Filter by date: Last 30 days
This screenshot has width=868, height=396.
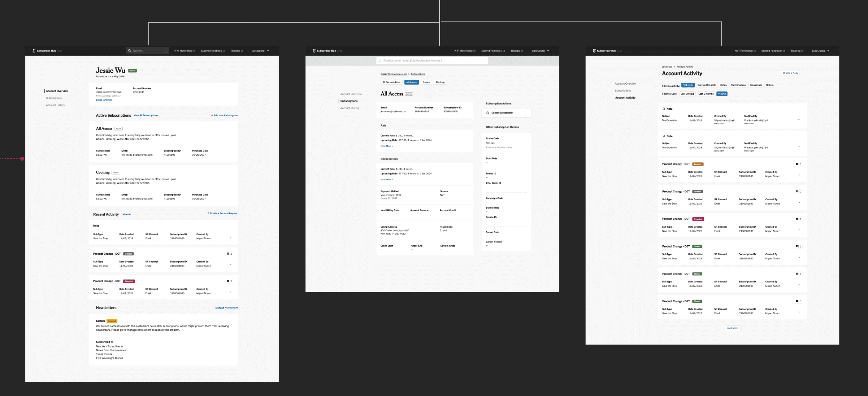[687, 94]
